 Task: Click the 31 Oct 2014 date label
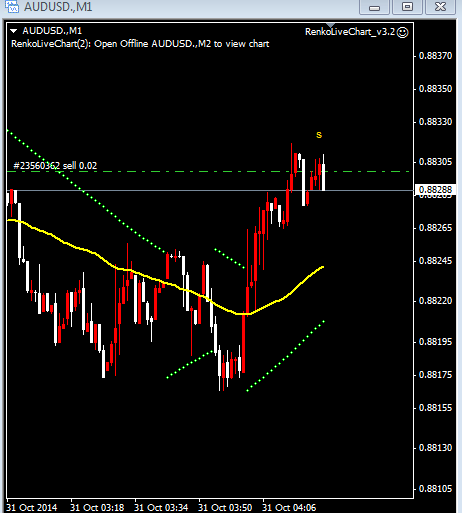(32, 508)
